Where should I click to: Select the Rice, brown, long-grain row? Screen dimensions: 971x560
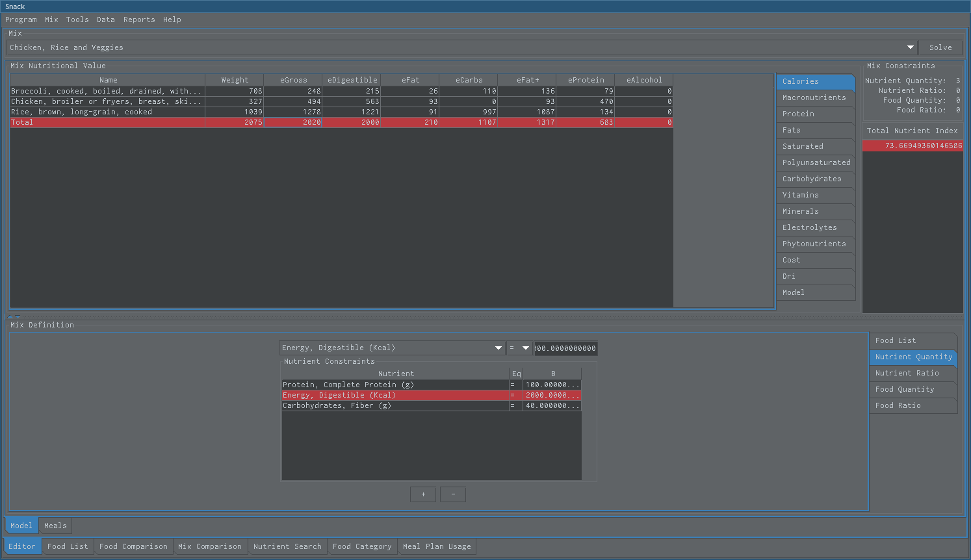coord(341,112)
